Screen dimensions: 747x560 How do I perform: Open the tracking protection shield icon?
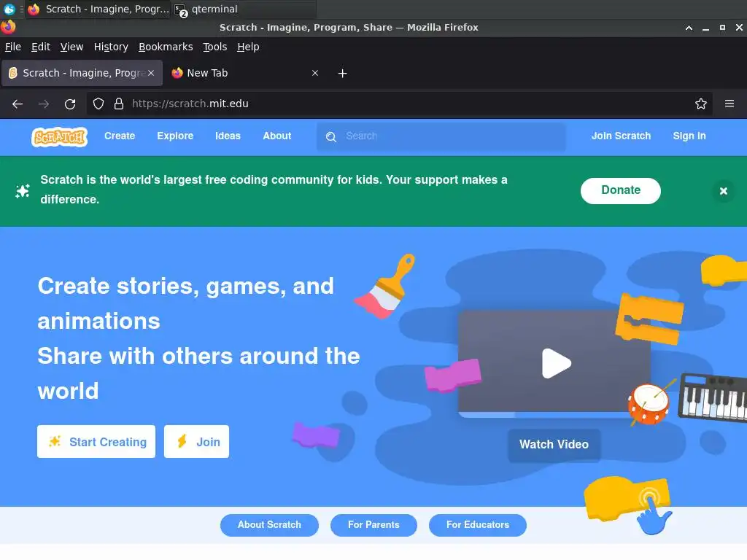pos(98,104)
